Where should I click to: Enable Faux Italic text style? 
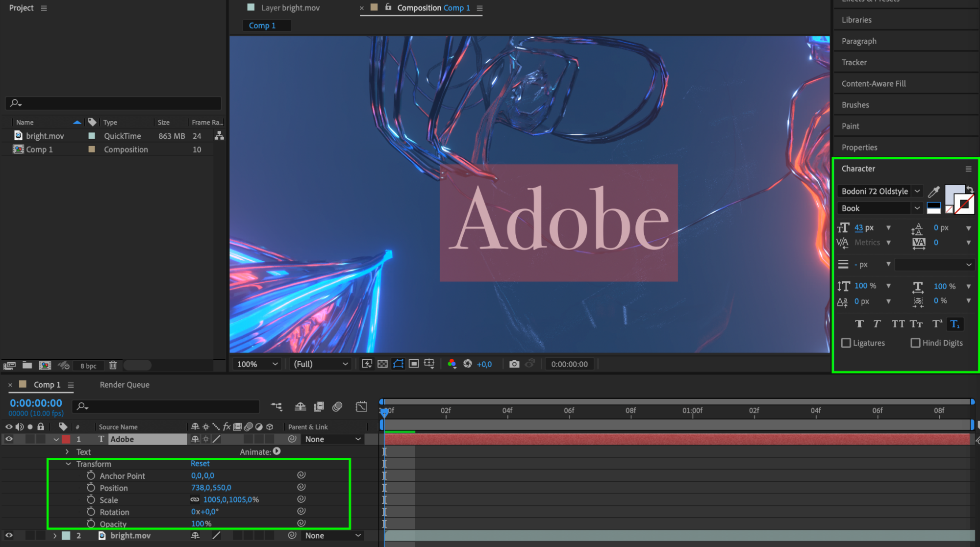877,323
